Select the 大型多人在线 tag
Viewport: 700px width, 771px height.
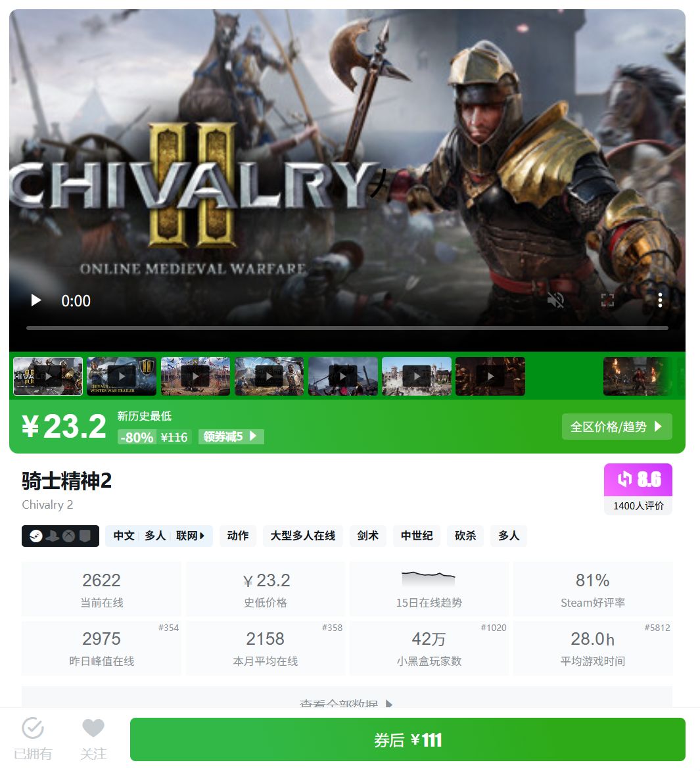(303, 536)
